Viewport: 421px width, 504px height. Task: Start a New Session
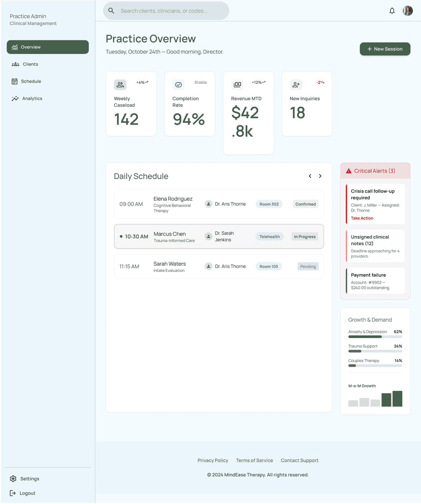(x=385, y=49)
